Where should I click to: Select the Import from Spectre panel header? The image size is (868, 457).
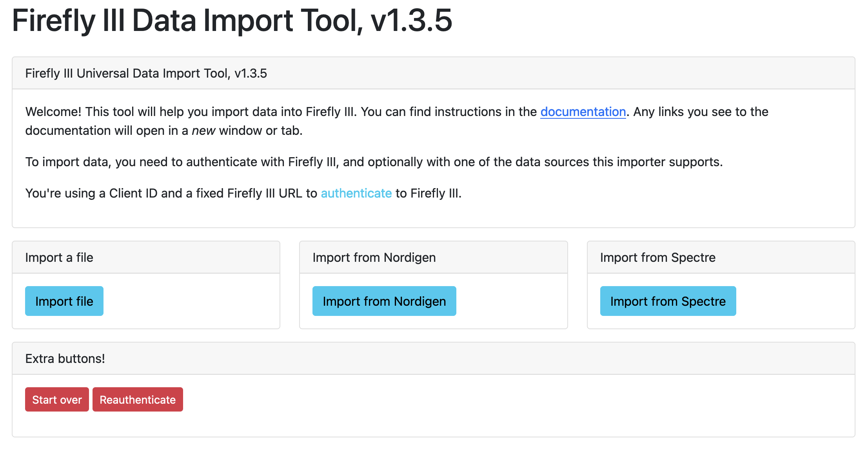pos(657,257)
